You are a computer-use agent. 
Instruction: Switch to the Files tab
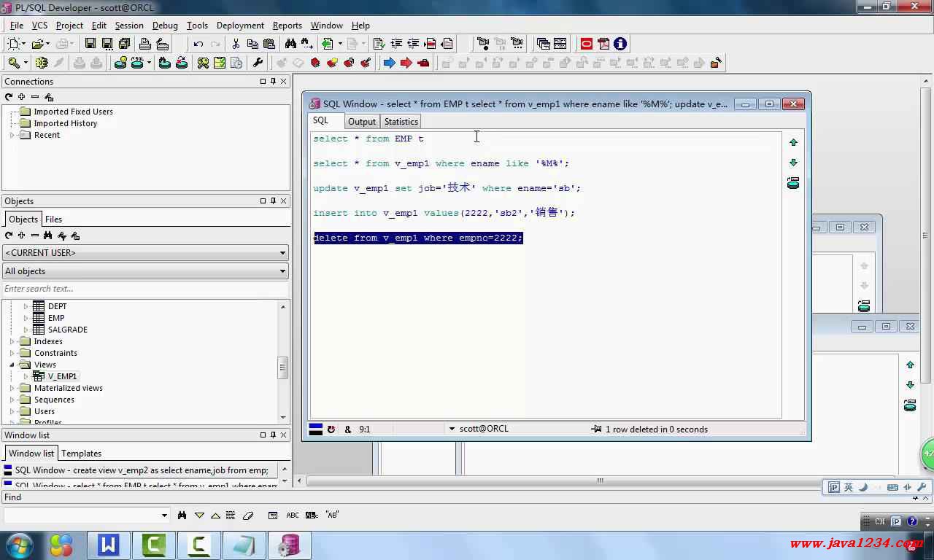coord(53,219)
